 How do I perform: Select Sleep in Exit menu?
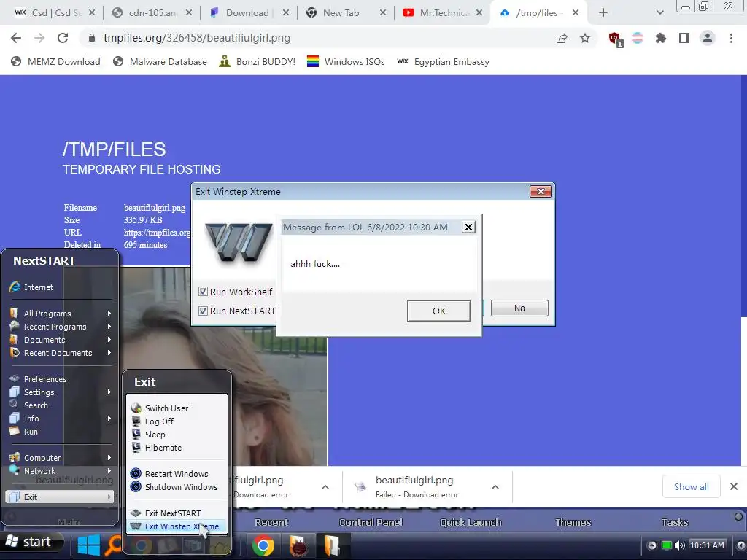[177, 435]
